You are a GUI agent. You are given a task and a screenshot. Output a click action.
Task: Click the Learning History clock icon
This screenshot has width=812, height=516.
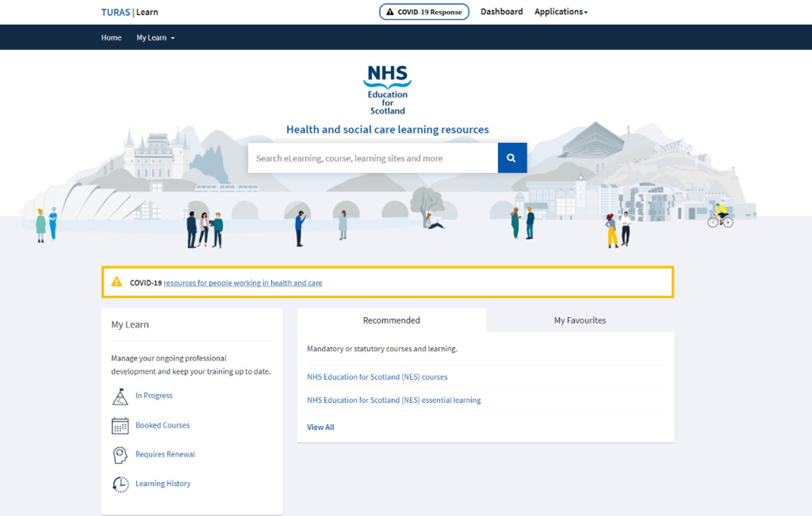pyautogui.click(x=121, y=484)
